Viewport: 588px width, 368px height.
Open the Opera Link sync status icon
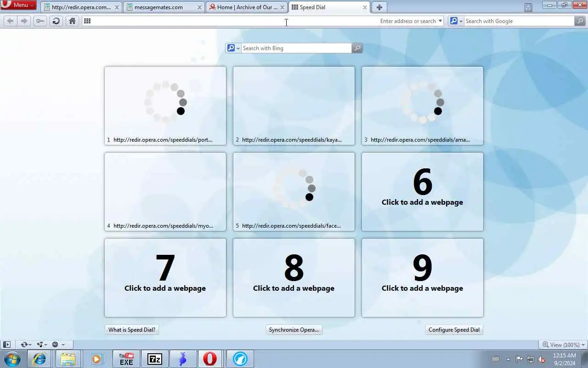tap(24, 345)
